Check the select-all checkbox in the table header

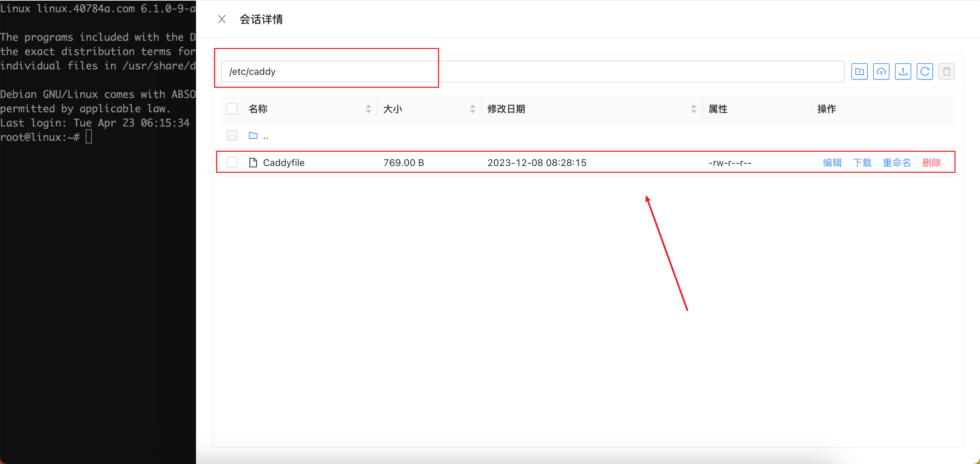(232, 109)
